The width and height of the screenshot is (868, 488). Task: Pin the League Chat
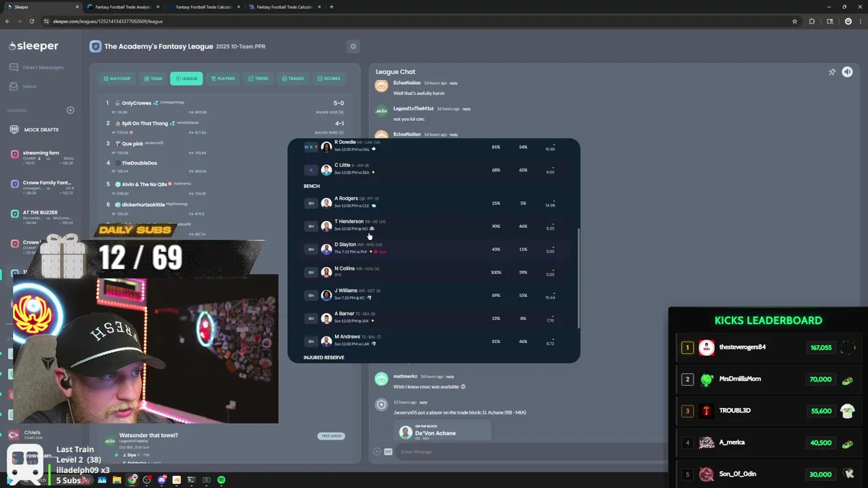pyautogui.click(x=832, y=72)
